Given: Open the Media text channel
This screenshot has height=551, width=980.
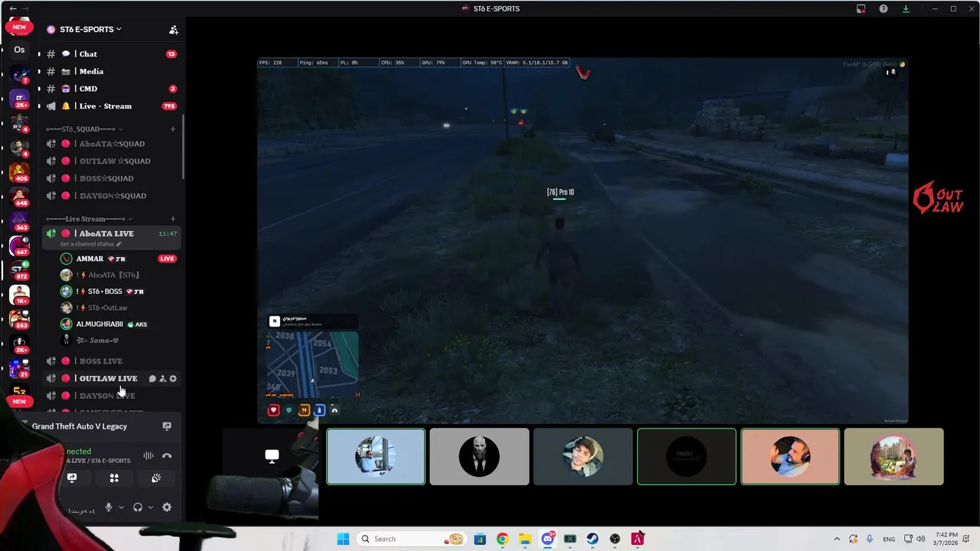Looking at the screenshot, I should pos(110,71).
